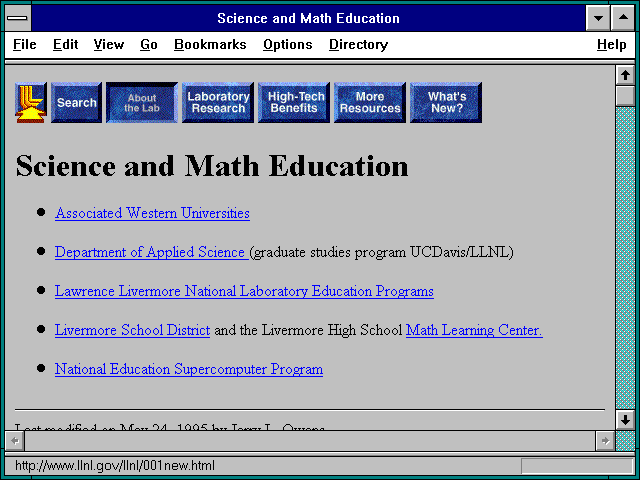
Task: Click the LLNL logo home icon
Action: pyautogui.click(x=31, y=102)
